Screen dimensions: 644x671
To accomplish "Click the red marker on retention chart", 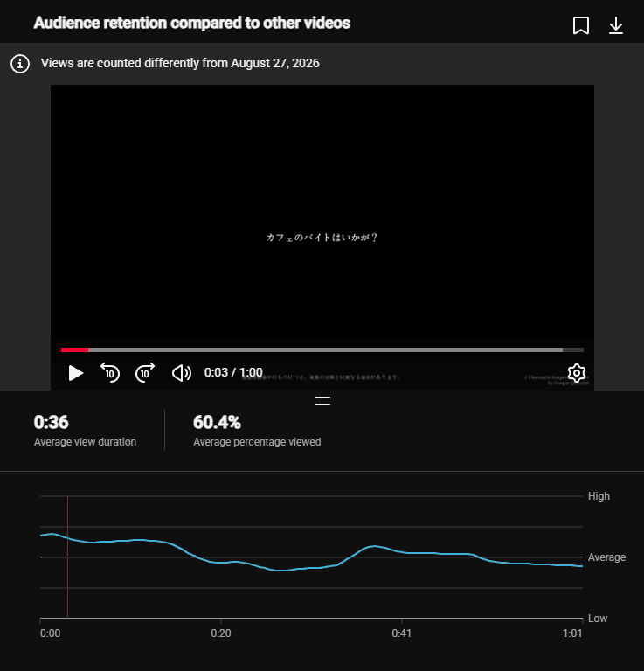I will pyautogui.click(x=67, y=557).
